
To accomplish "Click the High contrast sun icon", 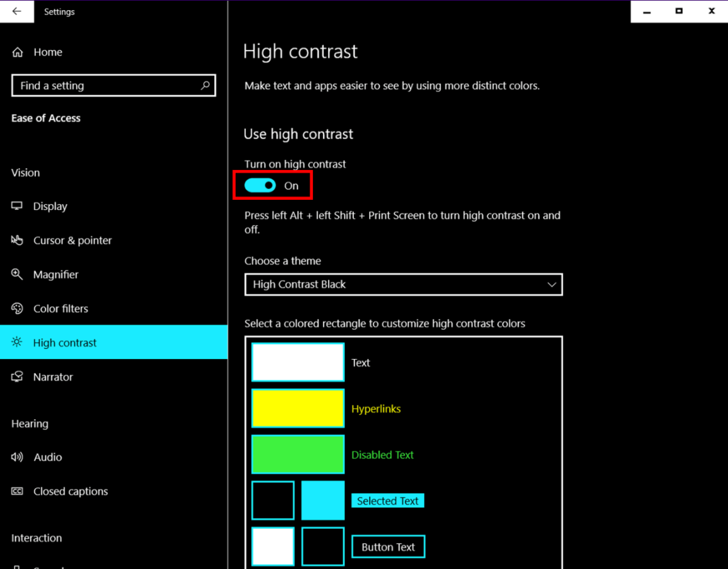I will [16, 342].
